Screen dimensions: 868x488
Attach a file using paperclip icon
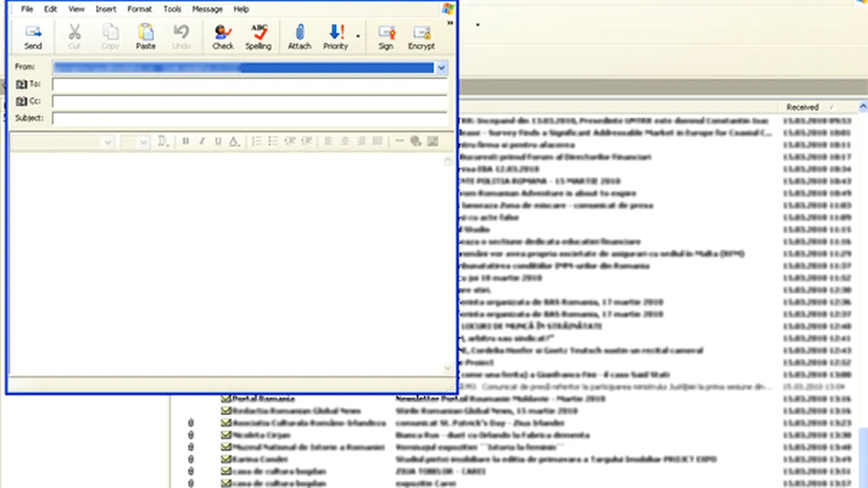pos(300,37)
